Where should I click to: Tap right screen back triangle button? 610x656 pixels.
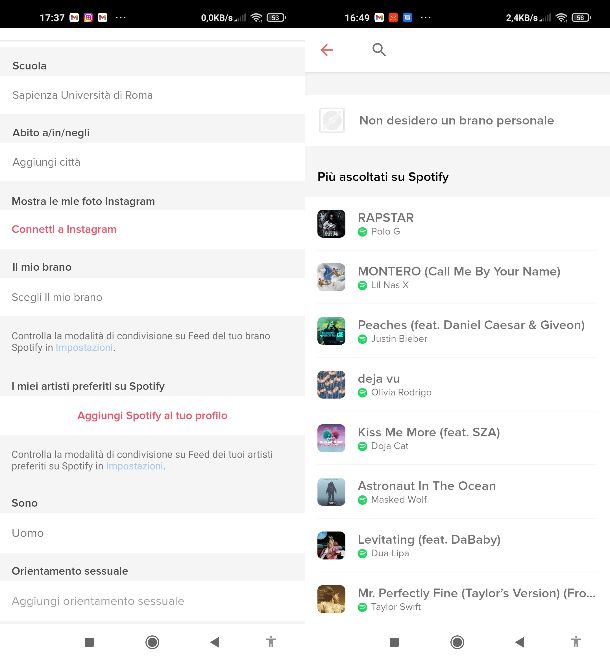520,642
